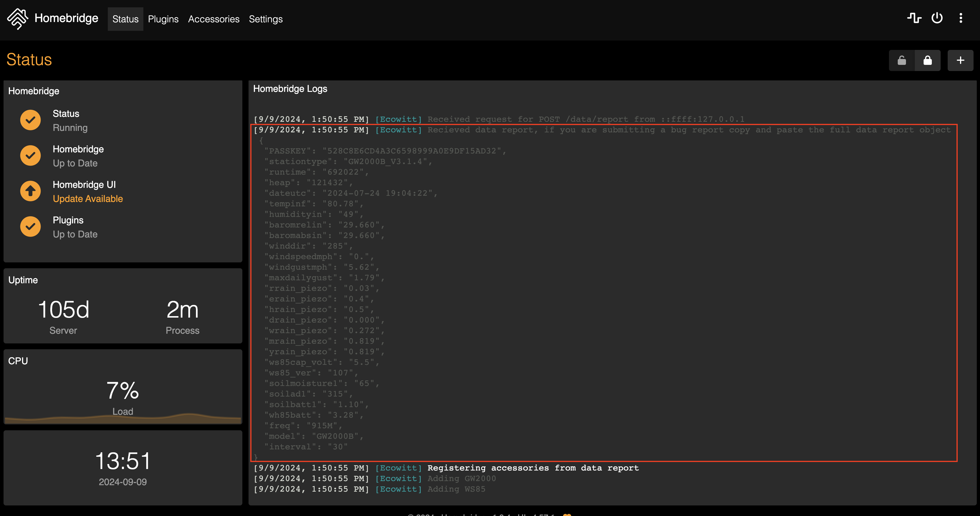Click the unlocked layout padlock icon
The width and height of the screenshot is (980, 516).
tap(902, 60)
